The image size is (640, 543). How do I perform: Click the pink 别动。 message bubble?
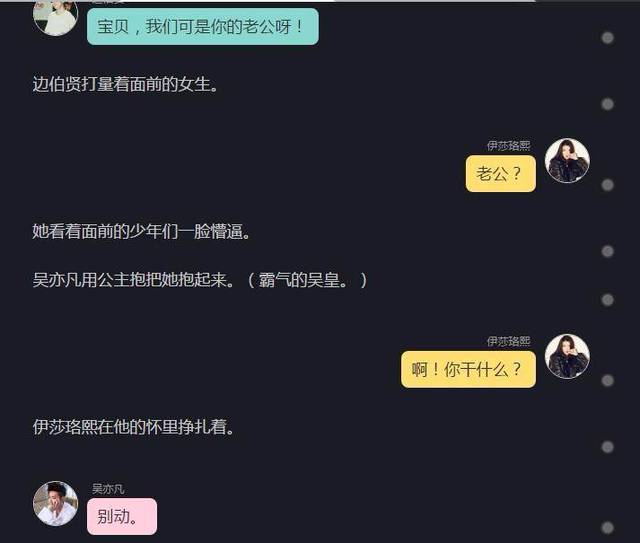[x=122, y=516]
